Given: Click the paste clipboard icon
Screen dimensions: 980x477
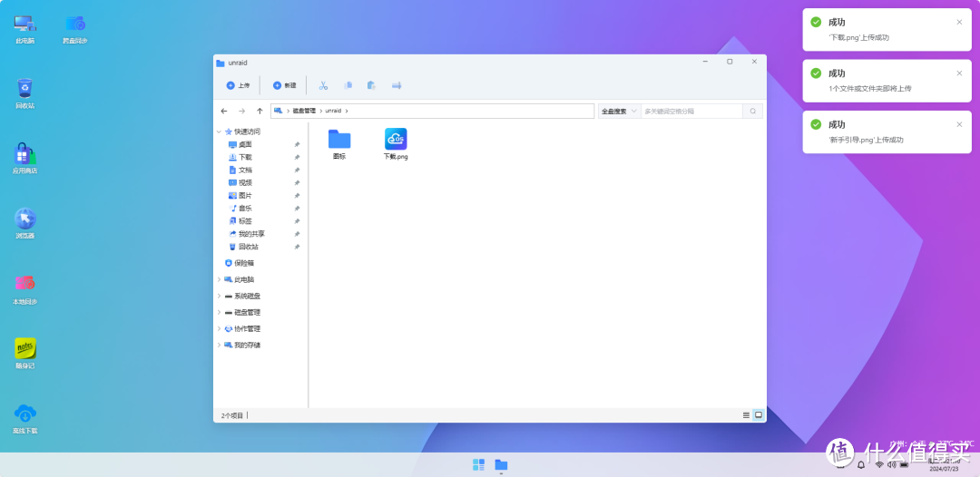Looking at the screenshot, I should [x=371, y=85].
